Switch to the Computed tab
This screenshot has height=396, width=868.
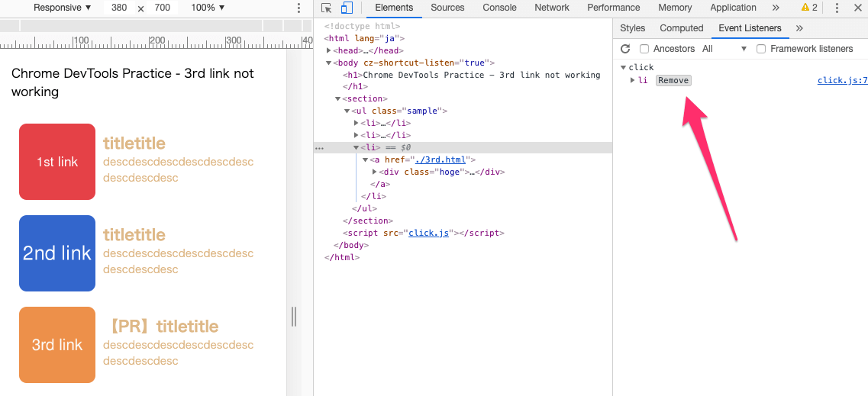(x=681, y=28)
